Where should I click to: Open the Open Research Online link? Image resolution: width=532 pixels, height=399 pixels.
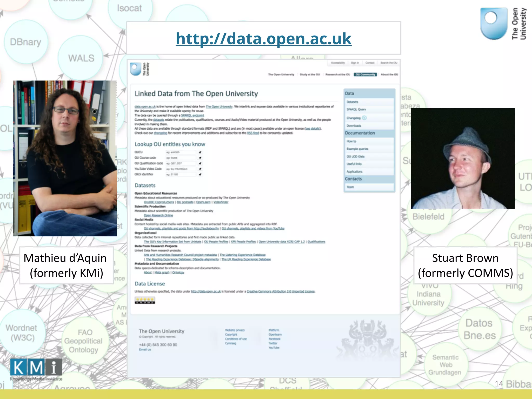(x=158, y=215)
